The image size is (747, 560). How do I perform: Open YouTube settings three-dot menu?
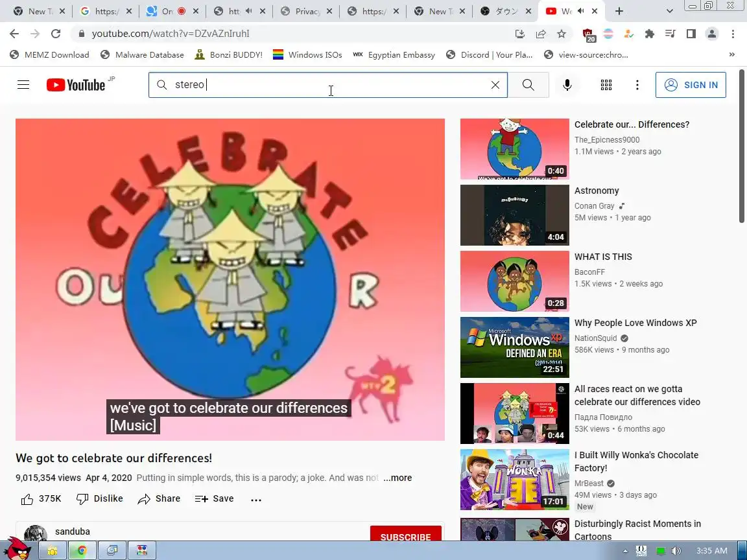pyautogui.click(x=637, y=85)
